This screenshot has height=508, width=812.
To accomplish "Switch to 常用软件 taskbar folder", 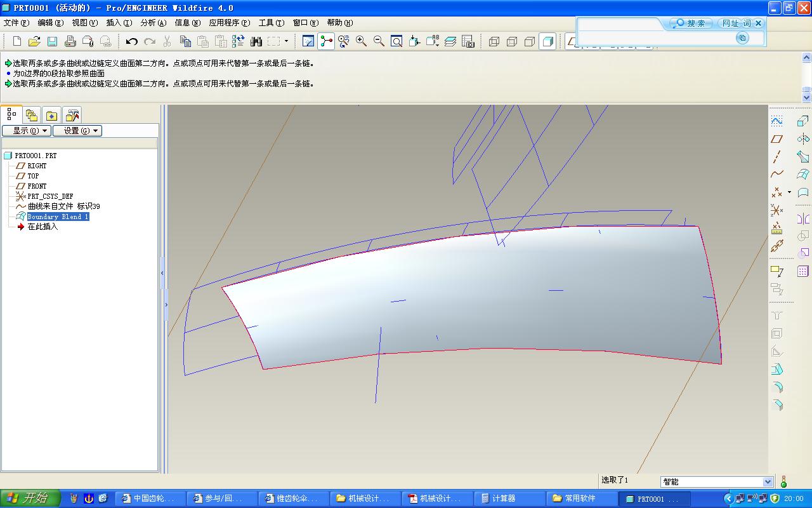I will click(582, 498).
